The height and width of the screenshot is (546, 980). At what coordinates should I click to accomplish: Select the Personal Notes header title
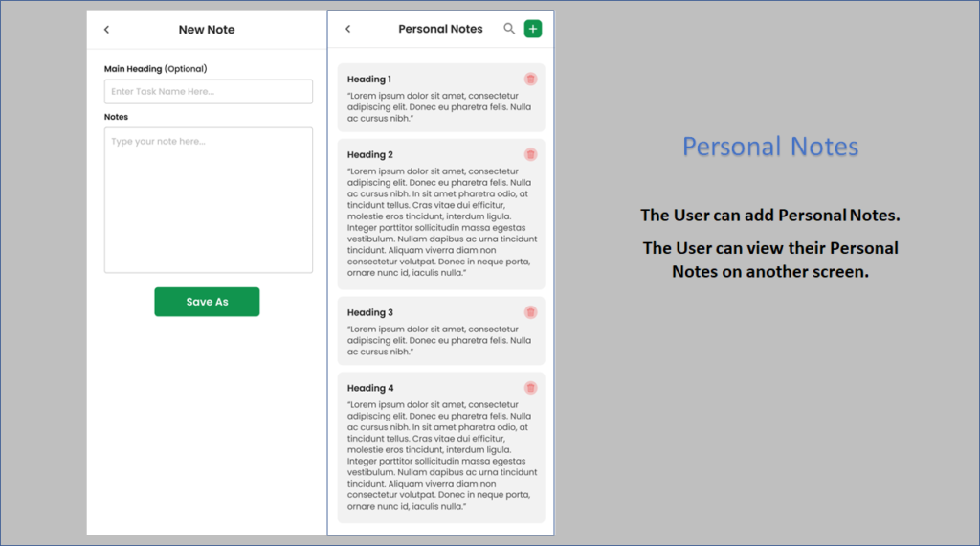point(440,29)
